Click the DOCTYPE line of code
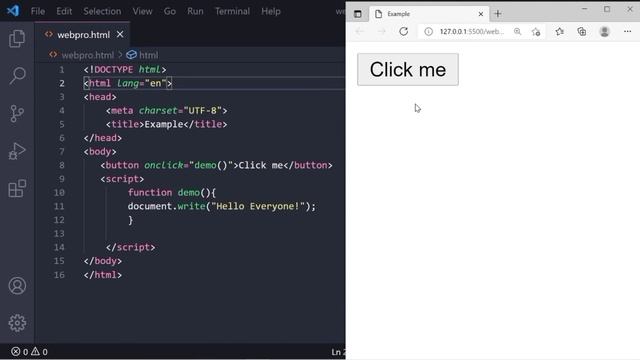The height and width of the screenshot is (360, 640). point(125,70)
